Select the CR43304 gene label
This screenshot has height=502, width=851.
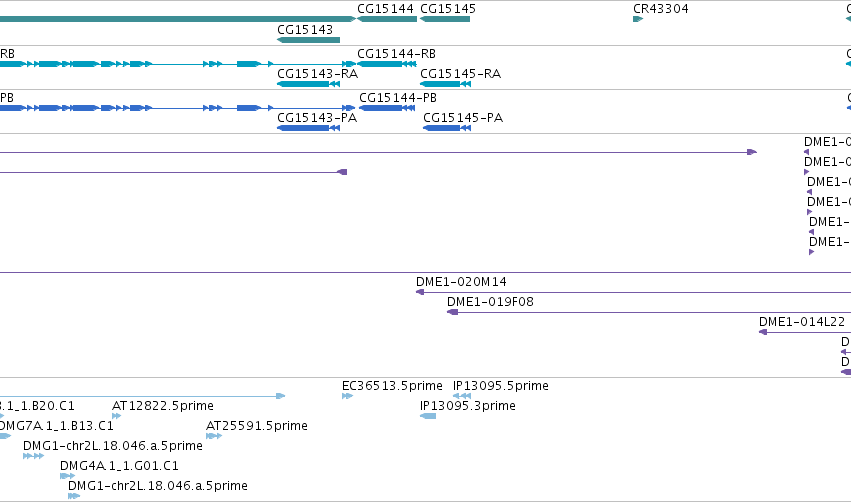pyautogui.click(x=661, y=9)
